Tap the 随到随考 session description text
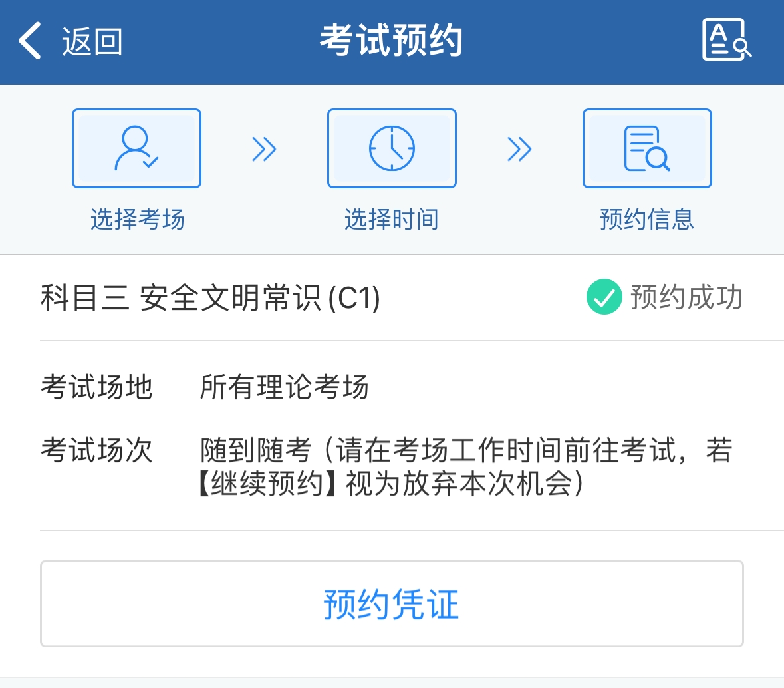Viewport: 784px width, 688px height. [466, 466]
